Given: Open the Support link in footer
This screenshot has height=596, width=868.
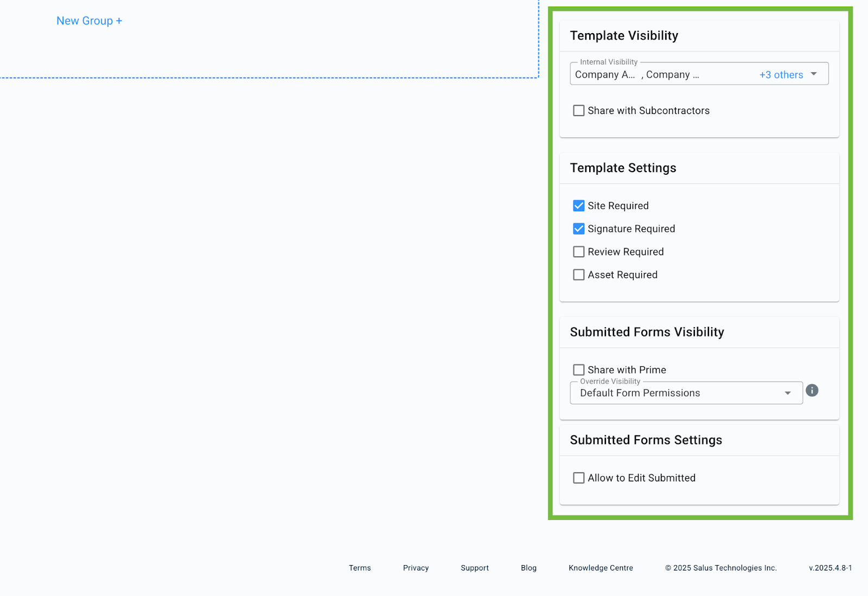Looking at the screenshot, I should (x=475, y=568).
